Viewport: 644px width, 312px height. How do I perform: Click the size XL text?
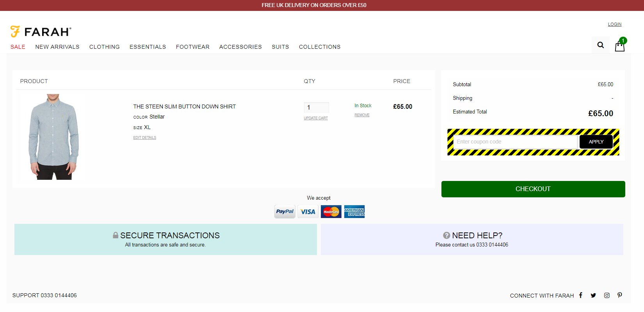pos(142,127)
